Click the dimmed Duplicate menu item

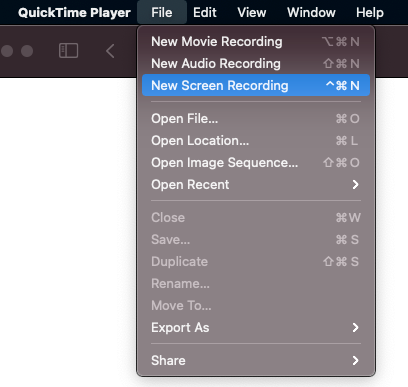[256, 261]
